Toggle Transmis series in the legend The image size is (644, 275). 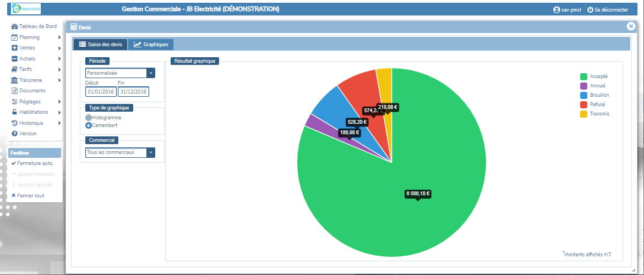(x=594, y=114)
